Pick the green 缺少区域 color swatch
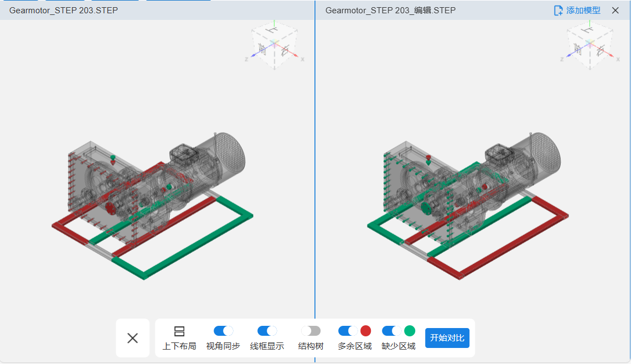This screenshot has width=631, height=364. pos(410,331)
